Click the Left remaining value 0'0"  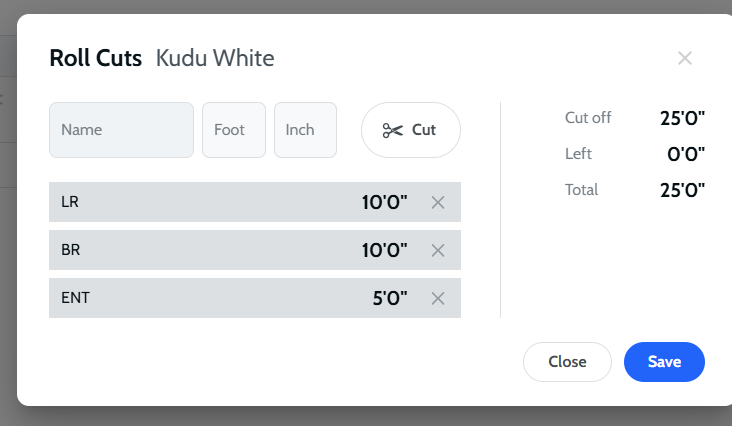(x=686, y=154)
